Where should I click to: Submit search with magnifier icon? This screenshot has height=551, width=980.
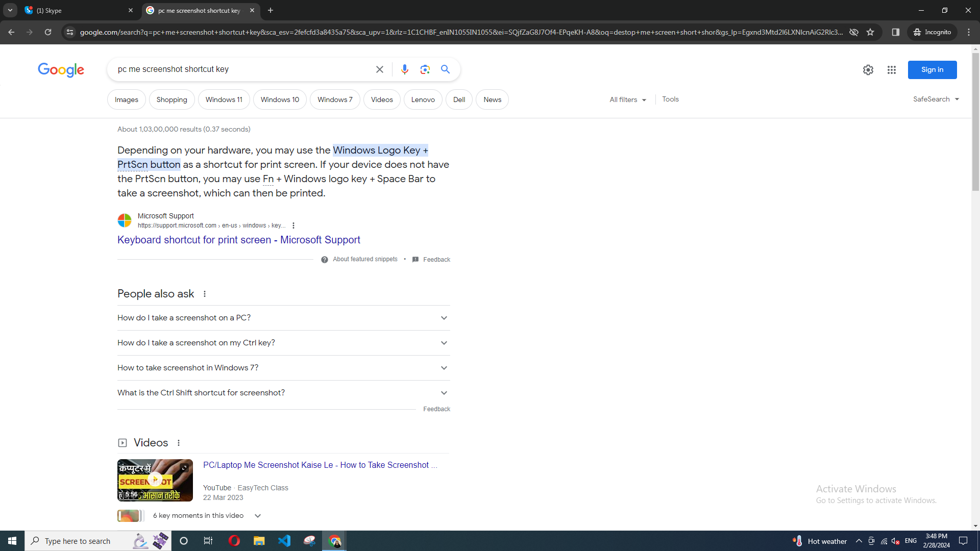[445, 69]
